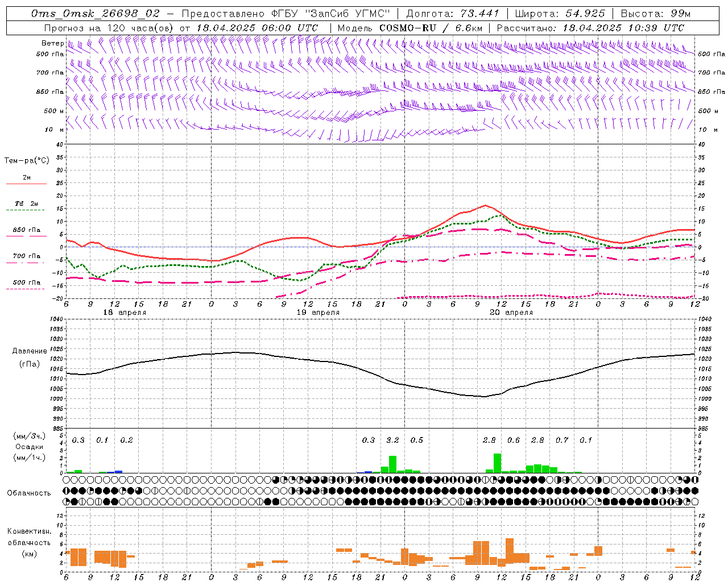Click the "(мм/1ч.)" unit label
Screen dimensions: 728x582
(30, 458)
